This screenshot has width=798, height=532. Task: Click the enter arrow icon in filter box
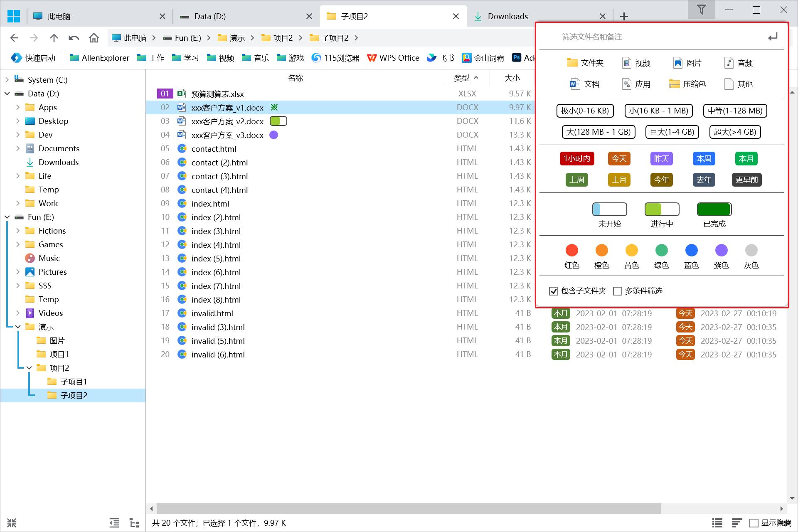tap(773, 37)
